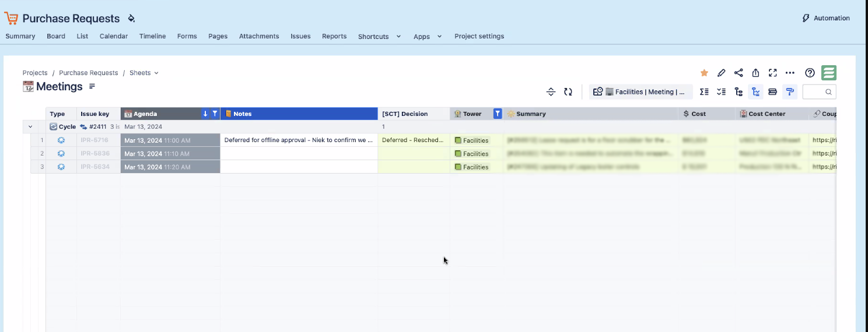This screenshot has height=332, width=868.
Task: Open the Reports tab
Action: [x=334, y=36]
